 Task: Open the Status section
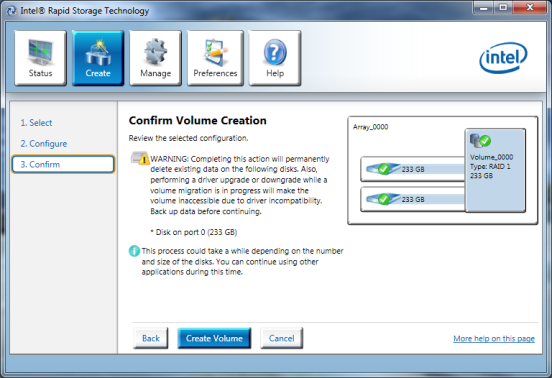[x=40, y=58]
